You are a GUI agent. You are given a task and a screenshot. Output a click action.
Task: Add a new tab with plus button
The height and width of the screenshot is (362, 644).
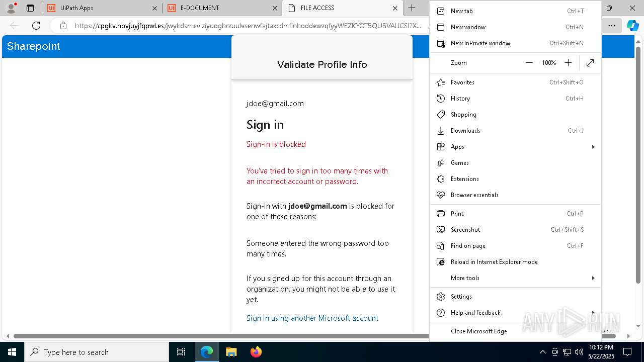[x=412, y=8]
